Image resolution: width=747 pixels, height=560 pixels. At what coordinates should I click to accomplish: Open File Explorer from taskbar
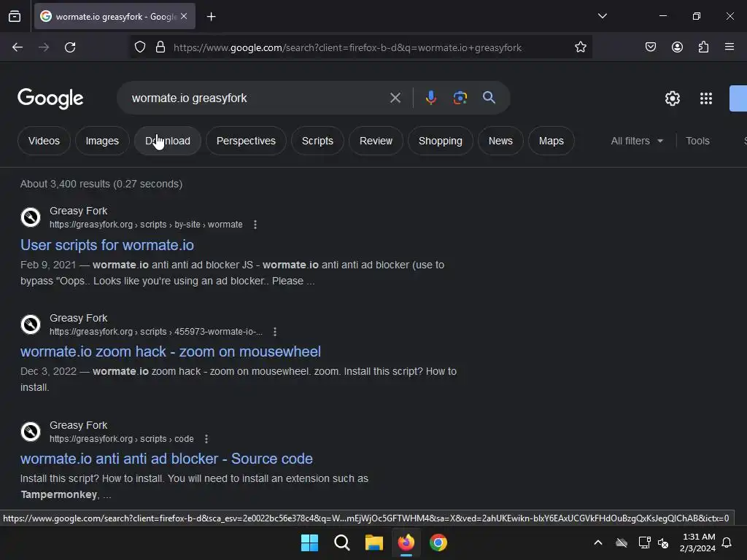tap(374, 542)
